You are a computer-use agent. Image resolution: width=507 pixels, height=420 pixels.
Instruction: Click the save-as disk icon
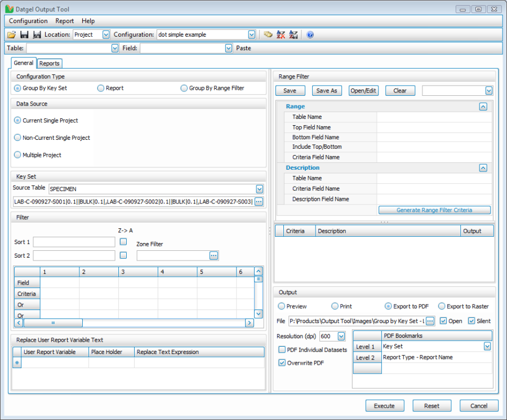coord(37,34)
